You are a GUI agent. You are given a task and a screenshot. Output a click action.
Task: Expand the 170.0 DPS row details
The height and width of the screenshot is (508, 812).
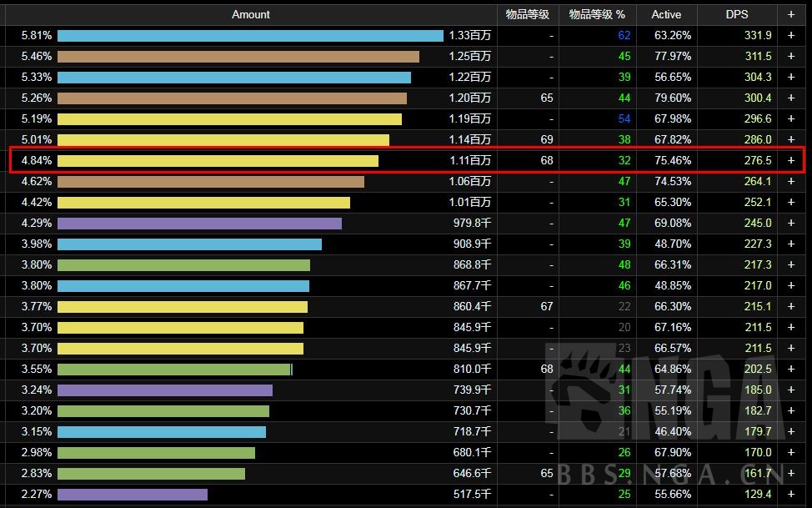[791, 453]
